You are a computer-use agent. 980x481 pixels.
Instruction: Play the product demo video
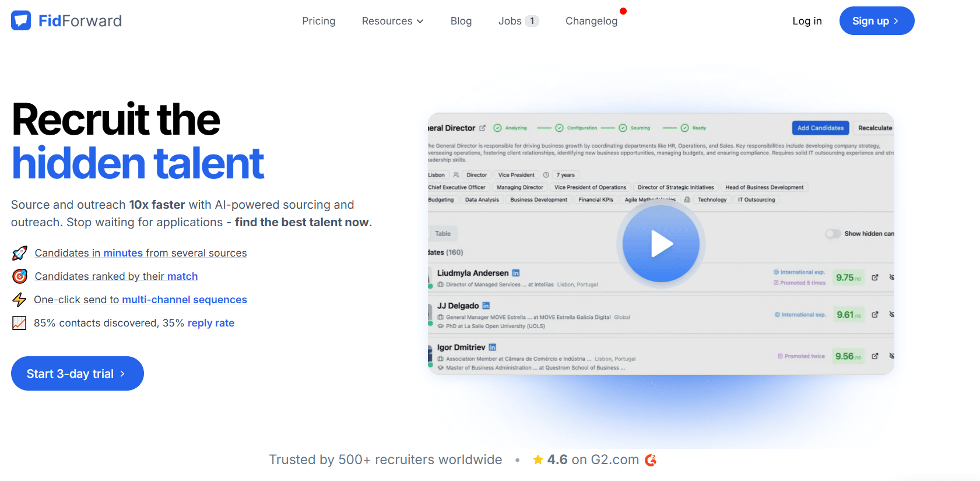pyautogui.click(x=661, y=244)
